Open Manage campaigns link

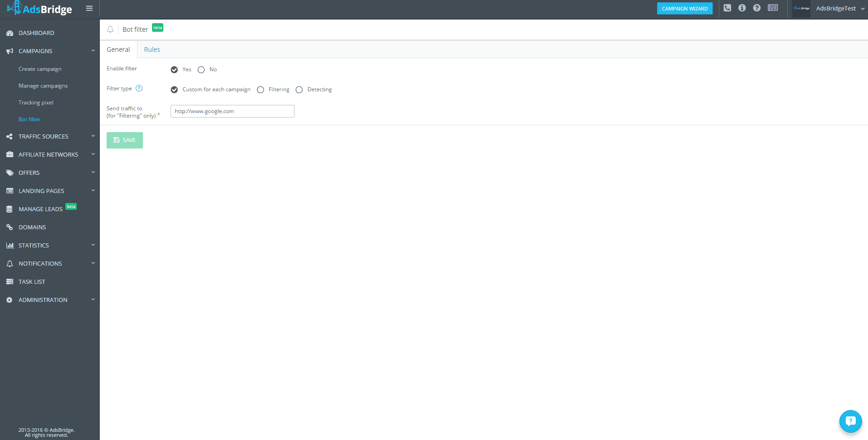pos(43,86)
